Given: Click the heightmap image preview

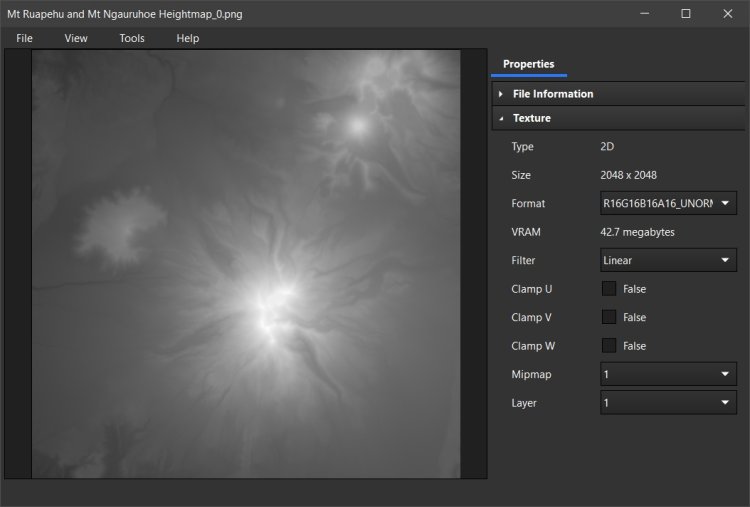Looking at the screenshot, I should pyautogui.click(x=246, y=264).
